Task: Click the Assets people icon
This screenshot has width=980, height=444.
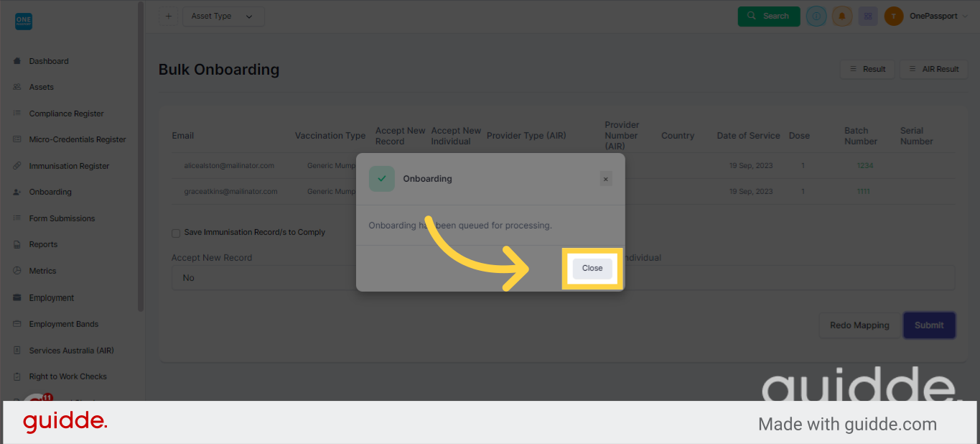Action: pos(17,87)
